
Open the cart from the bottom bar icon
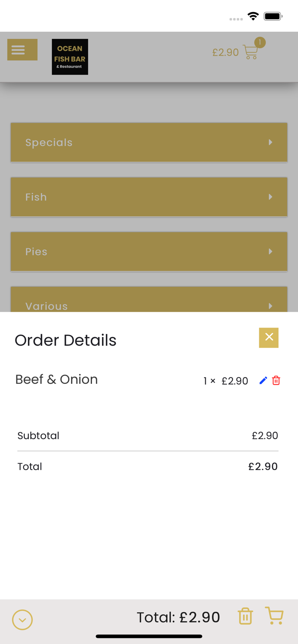click(274, 616)
